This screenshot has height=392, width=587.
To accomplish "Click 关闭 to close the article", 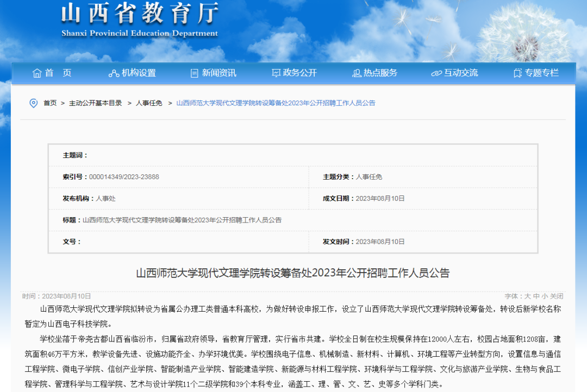I will pos(557,296).
